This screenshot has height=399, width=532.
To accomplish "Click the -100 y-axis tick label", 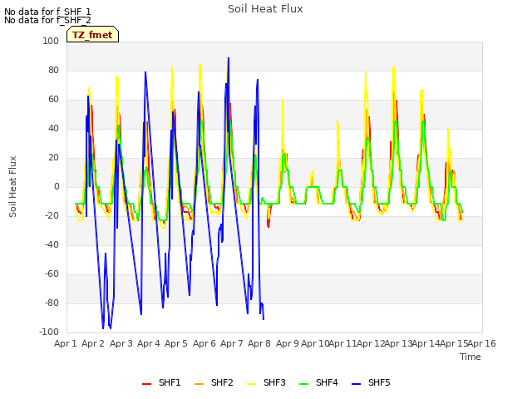I will 49,332.
